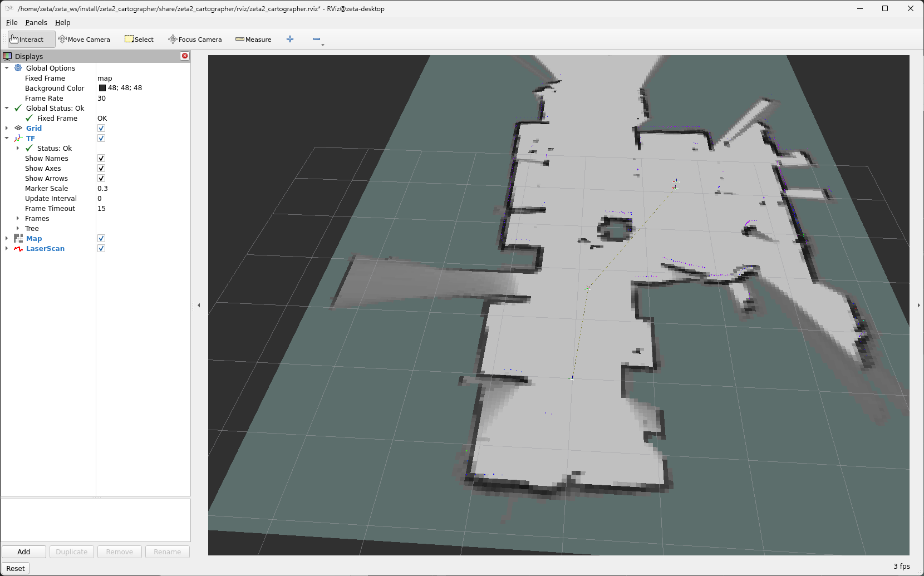924x576 pixels.
Task: Toggle the Grid display checkbox
Action: pyautogui.click(x=101, y=128)
